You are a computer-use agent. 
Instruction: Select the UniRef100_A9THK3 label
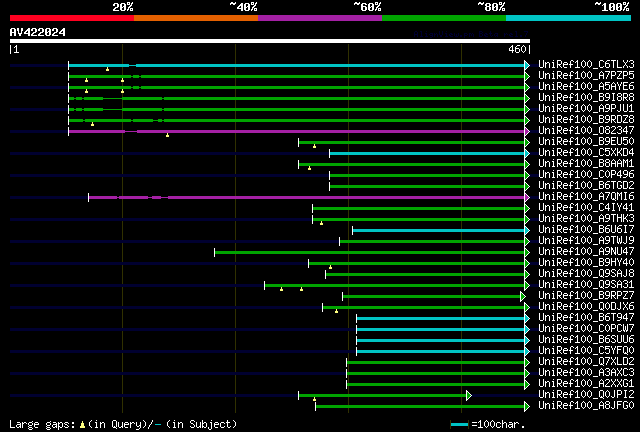click(x=586, y=219)
